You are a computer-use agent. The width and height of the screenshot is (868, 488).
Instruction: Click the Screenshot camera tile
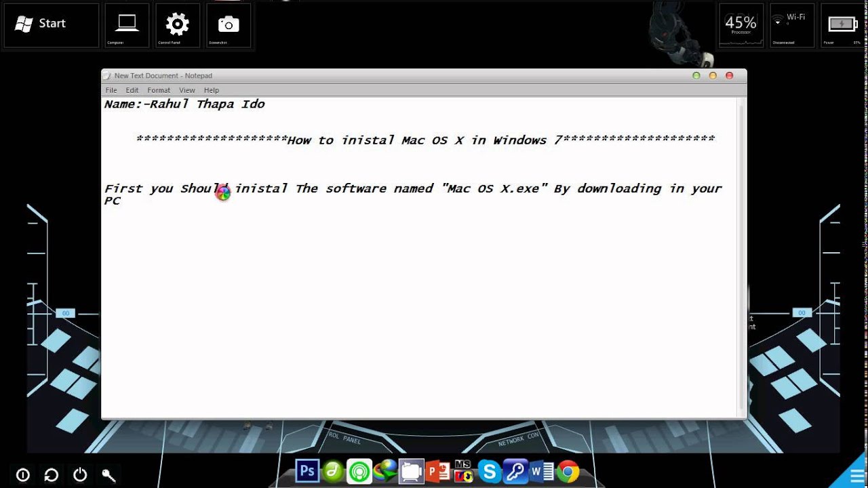(229, 25)
